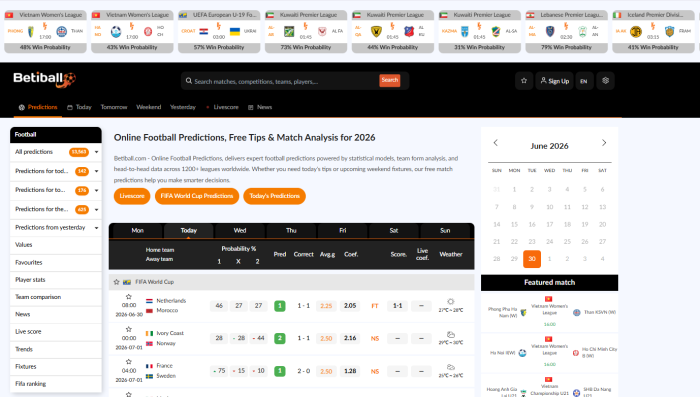This screenshot has width=700, height=397.
Task: Go to previous month in calendar
Action: point(496,143)
